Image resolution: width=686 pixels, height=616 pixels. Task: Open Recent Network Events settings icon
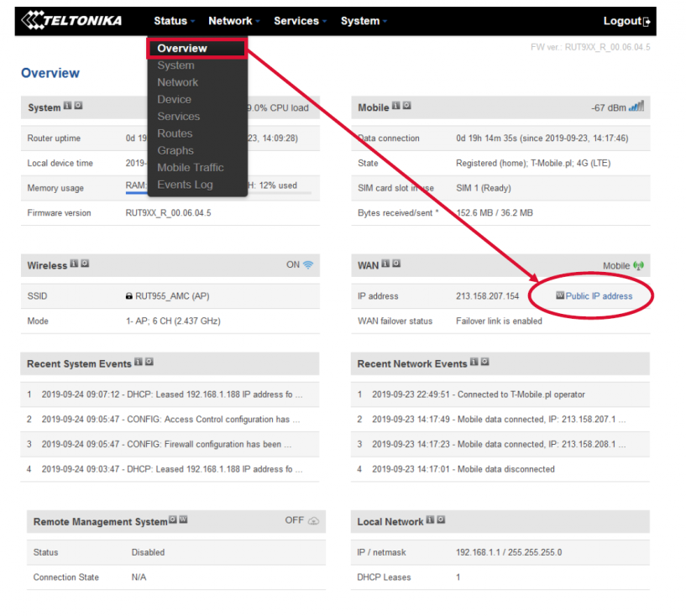click(485, 362)
